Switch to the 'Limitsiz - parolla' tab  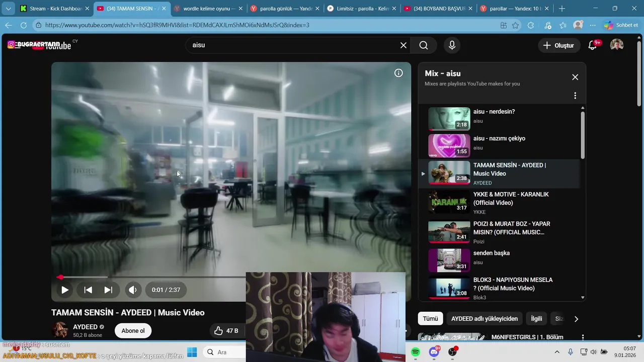tap(362, 9)
